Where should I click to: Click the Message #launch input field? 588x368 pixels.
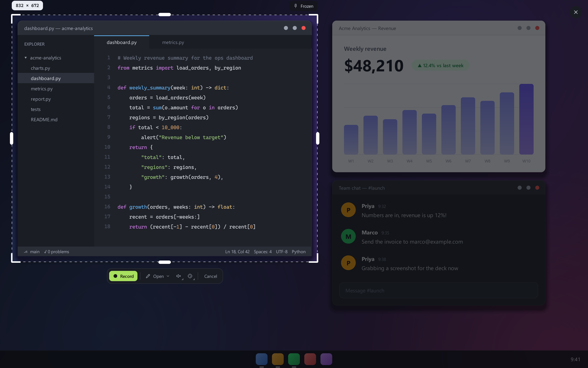pyautogui.click(x=439, y=290)
